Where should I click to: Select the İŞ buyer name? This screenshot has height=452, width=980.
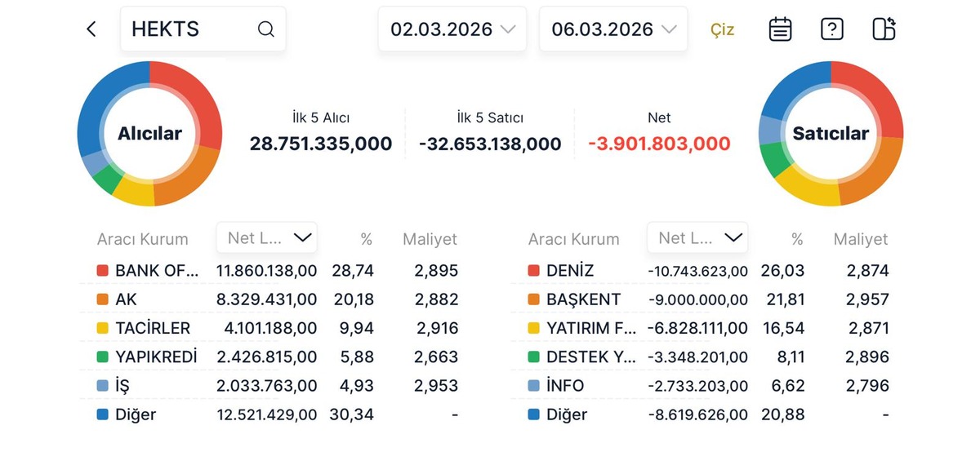pyautogui.click(x=122, y=385)
